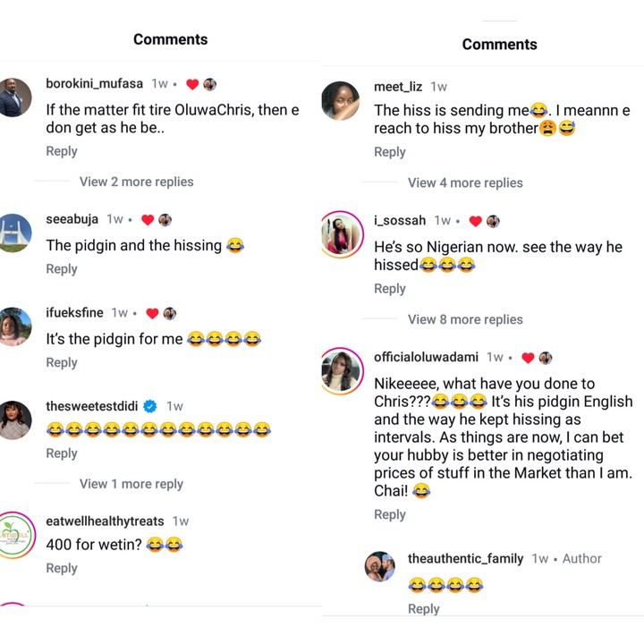Viewport: 644px width, 644px height.
Task: Tap heart beside i_sossah's comment
Action: [476, 221]
